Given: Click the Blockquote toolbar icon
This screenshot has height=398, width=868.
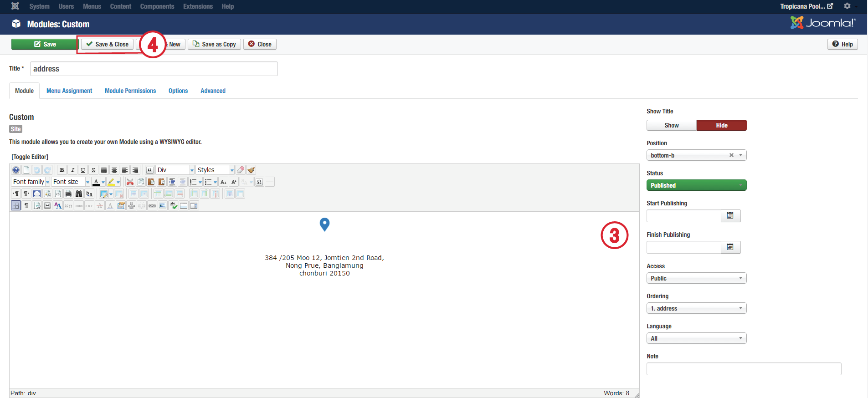Looking at the screenshot, I should 150,170.
